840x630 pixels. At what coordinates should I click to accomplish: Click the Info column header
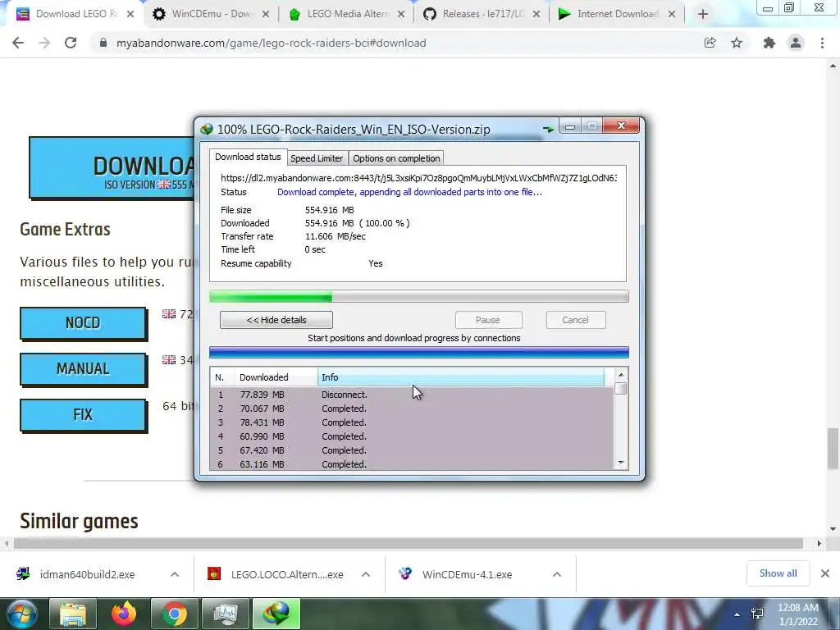[x=461, y=377]
